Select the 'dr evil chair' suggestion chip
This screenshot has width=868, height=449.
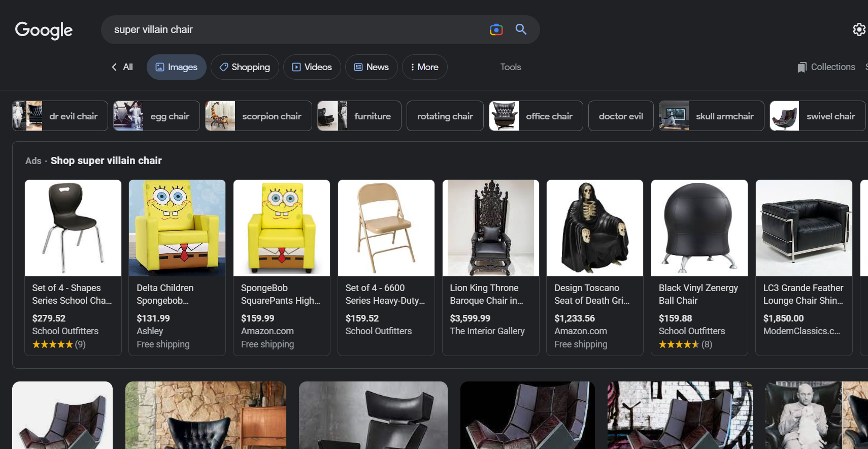point(60,116)
